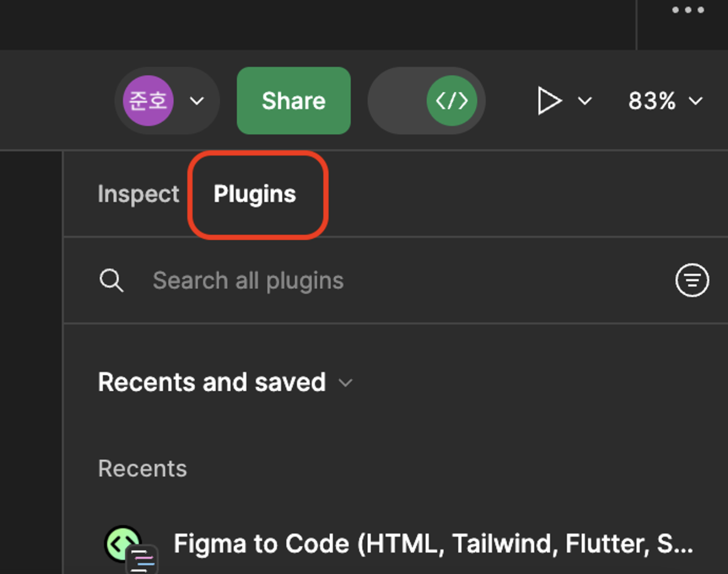Click the Recents and saved heading
The height and width of the screenshot is (574, 728).
click(x=211, y=383)
